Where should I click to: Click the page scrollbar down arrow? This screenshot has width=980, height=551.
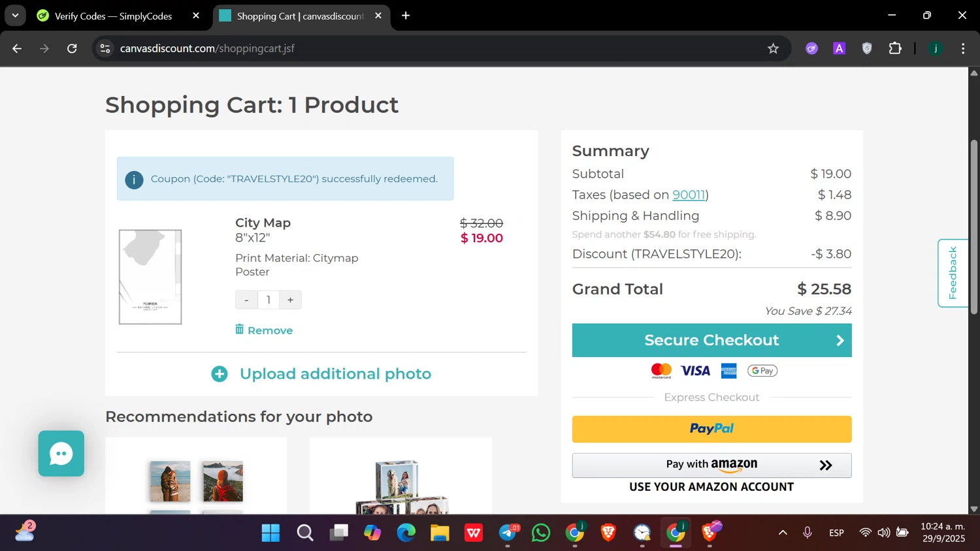coord(974,509)
